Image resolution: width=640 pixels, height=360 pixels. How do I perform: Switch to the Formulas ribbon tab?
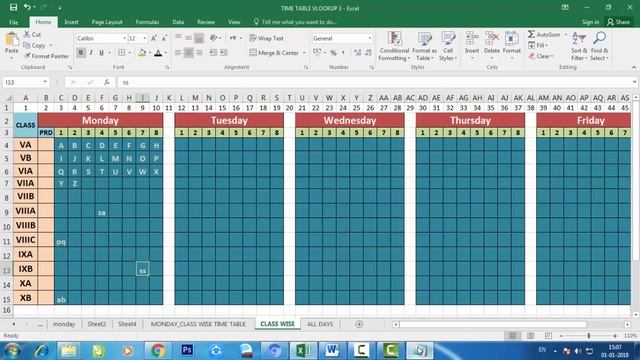coord(147,22)
